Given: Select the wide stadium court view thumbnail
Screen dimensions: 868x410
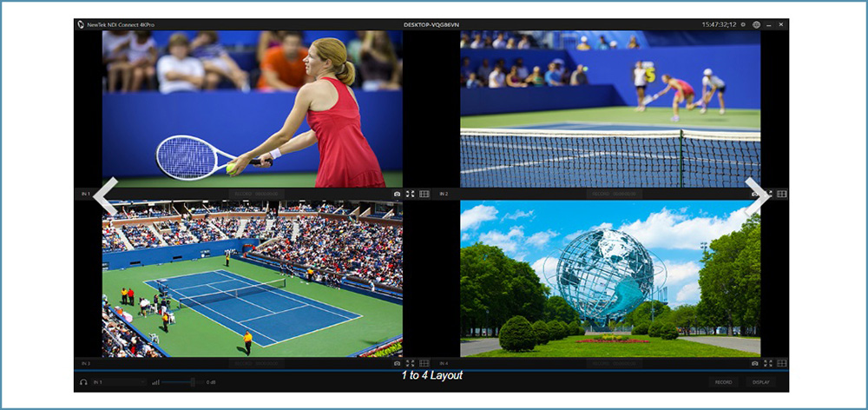Looking at the screenshot, I should (252, 278).
